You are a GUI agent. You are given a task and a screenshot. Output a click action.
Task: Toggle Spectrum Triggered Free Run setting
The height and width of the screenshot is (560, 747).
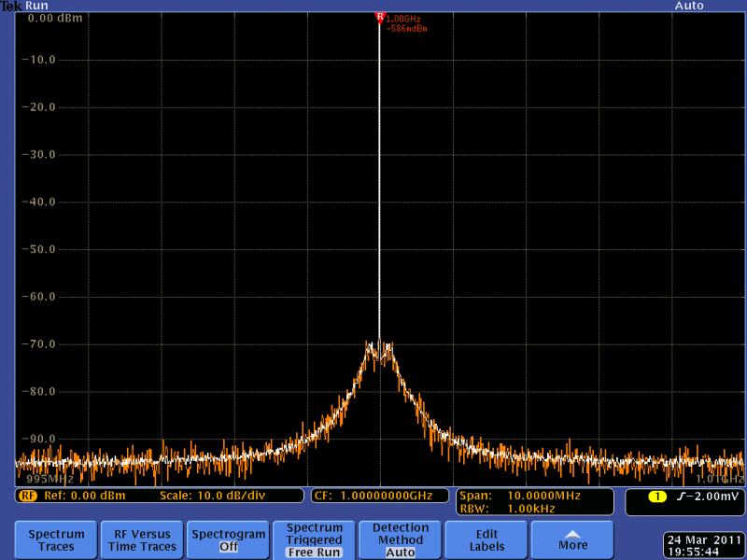[314, 540]
